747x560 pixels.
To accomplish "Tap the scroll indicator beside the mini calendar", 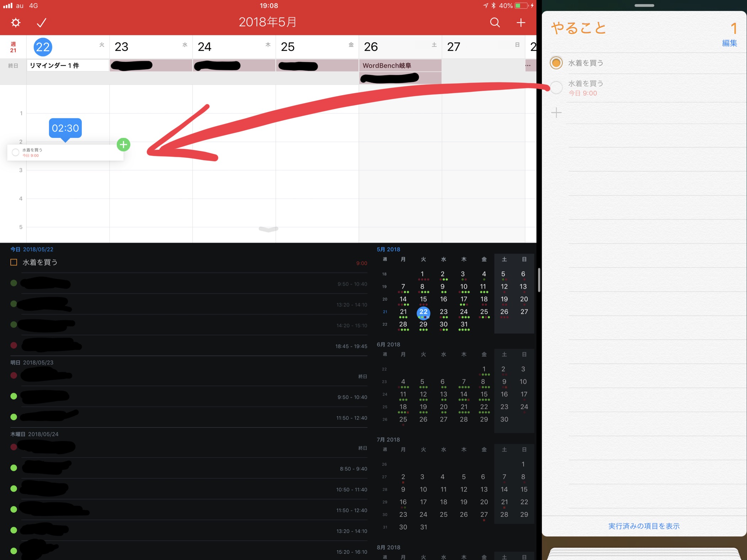I will pyautogui.click(x=539, y=280).
